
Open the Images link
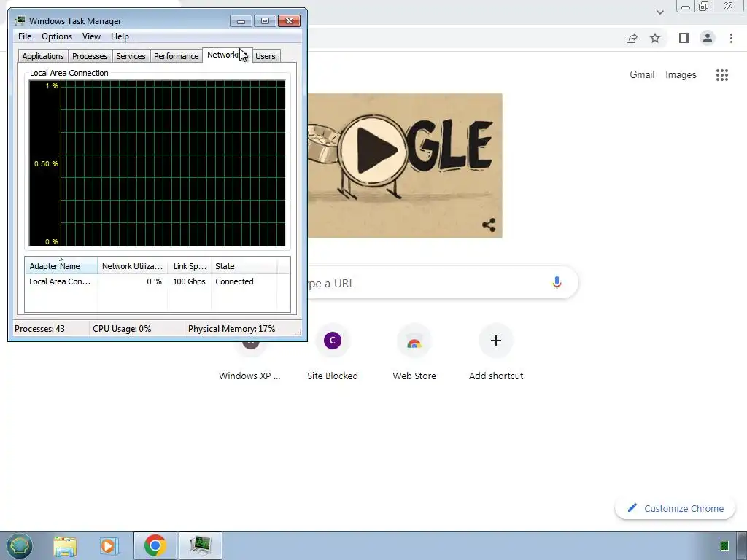681,75
